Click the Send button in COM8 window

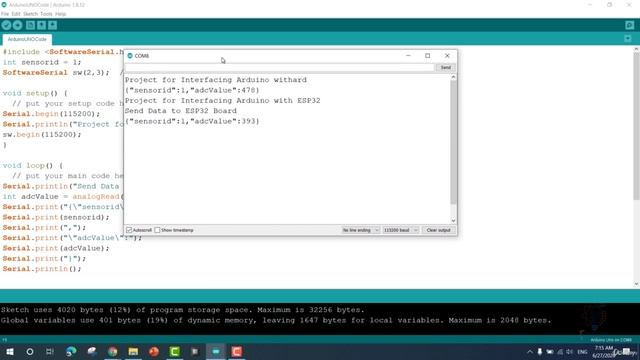click(x=446, y=67)
